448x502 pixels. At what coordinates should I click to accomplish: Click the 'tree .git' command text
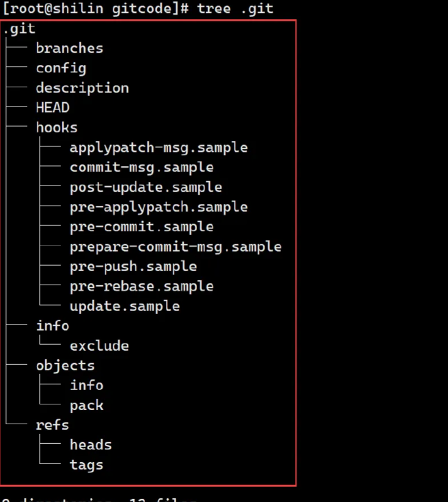click(235, 9)
